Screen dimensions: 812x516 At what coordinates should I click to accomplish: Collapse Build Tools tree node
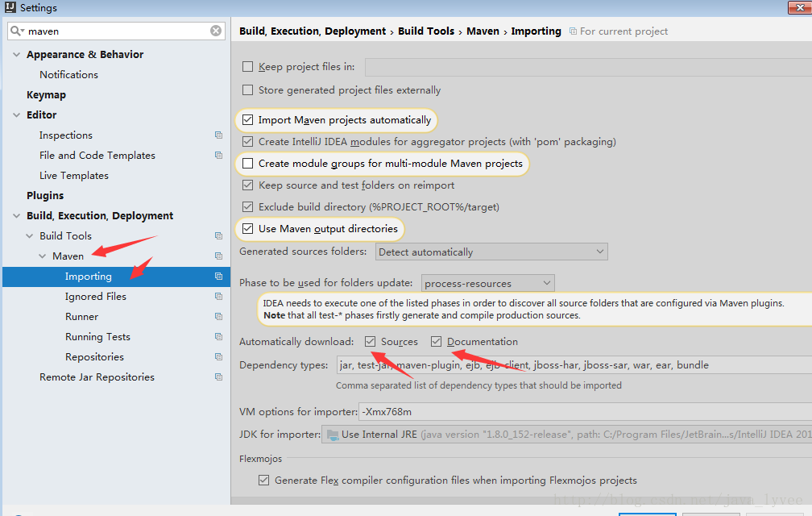[x=30, y=235]
